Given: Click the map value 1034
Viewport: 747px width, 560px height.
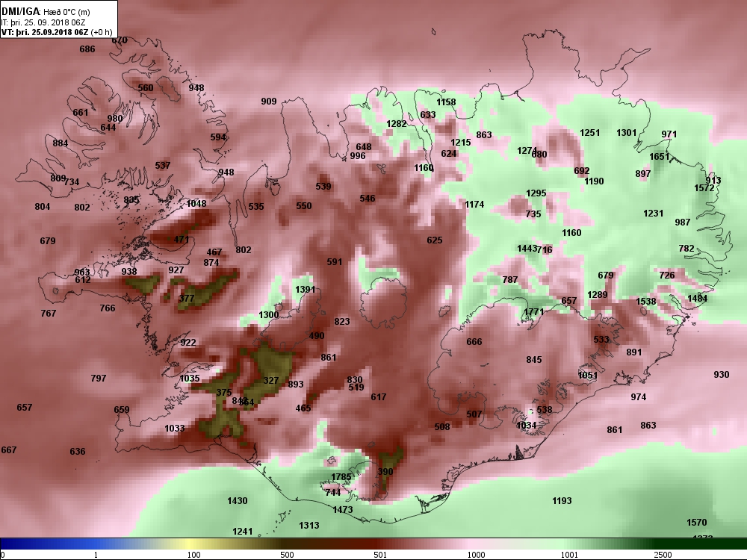Looking at the screenshot, I should [527, 426].
